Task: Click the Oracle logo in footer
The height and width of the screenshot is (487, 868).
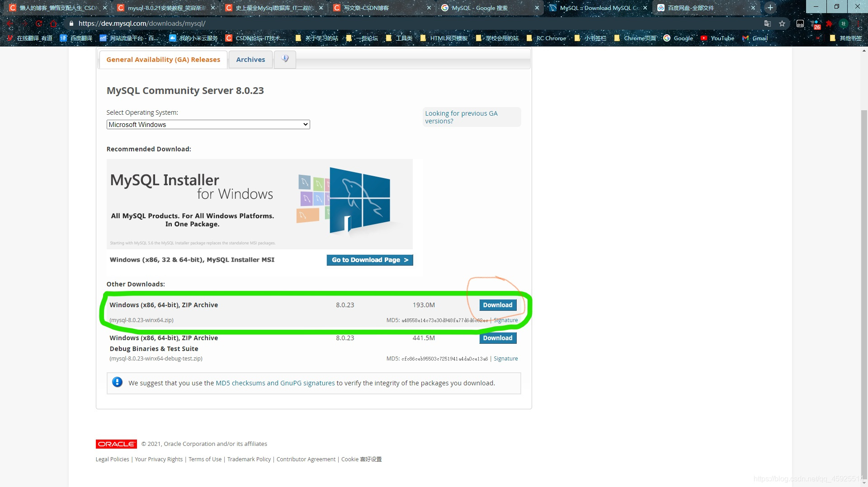Action: pos(116,444)
